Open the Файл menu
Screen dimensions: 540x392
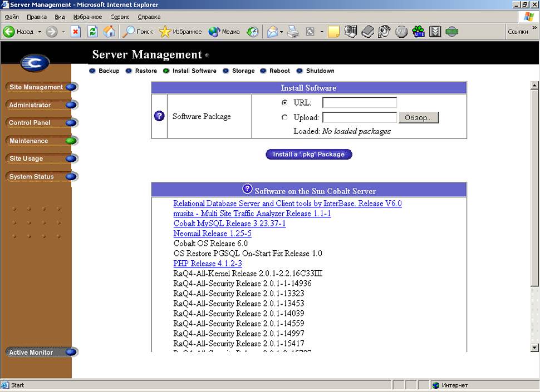point(12,17)
